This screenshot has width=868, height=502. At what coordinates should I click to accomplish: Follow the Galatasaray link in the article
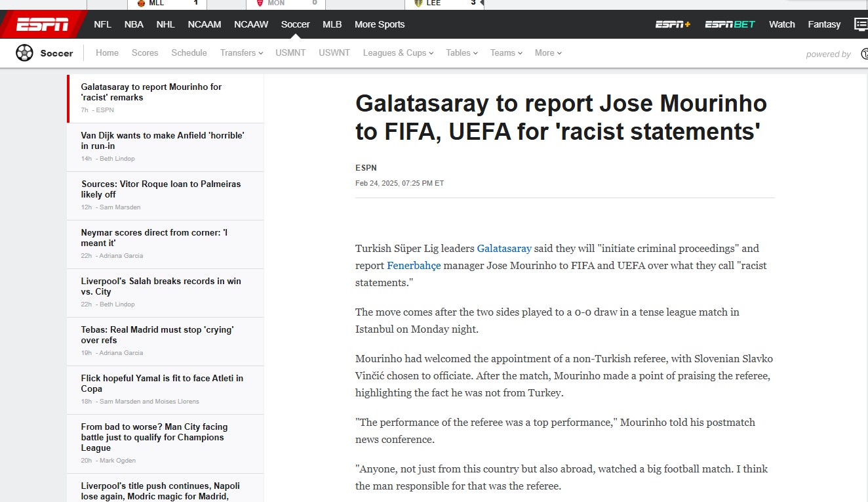tap(503, 249)
